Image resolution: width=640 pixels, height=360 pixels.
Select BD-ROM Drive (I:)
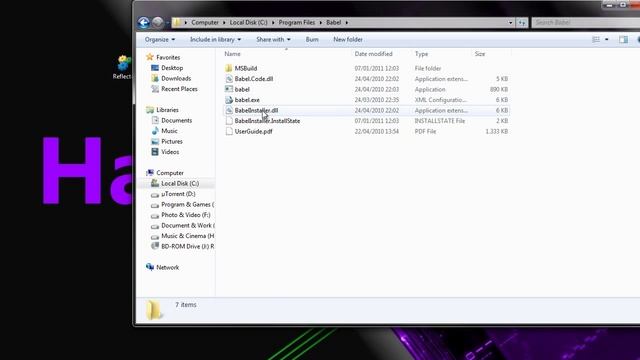[187, 247]
